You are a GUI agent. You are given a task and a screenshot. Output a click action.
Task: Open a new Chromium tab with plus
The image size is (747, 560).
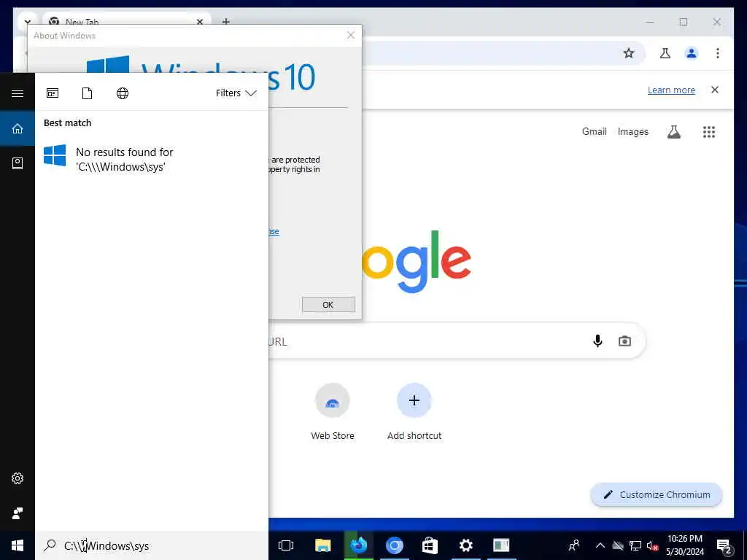[x=226, y=21]
